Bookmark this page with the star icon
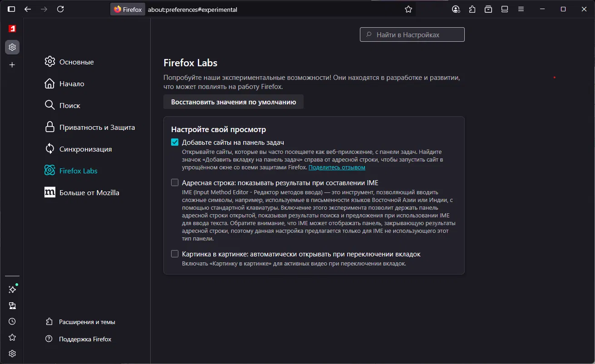The height and width of the screenshot is (364, 595). [408, 9]
